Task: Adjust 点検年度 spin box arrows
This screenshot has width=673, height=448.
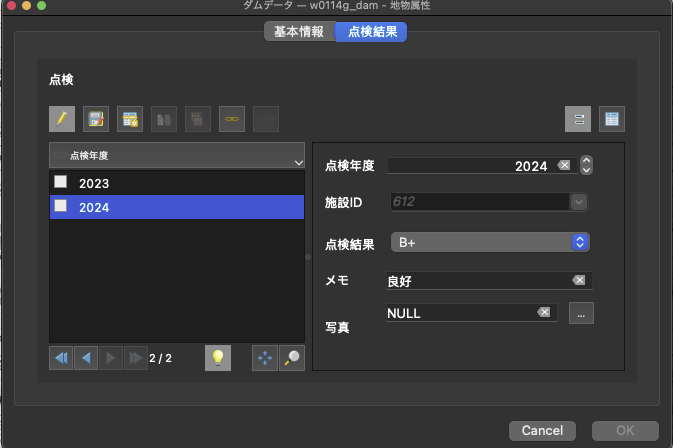Action: pyautogui.click(x=586, y=165)
